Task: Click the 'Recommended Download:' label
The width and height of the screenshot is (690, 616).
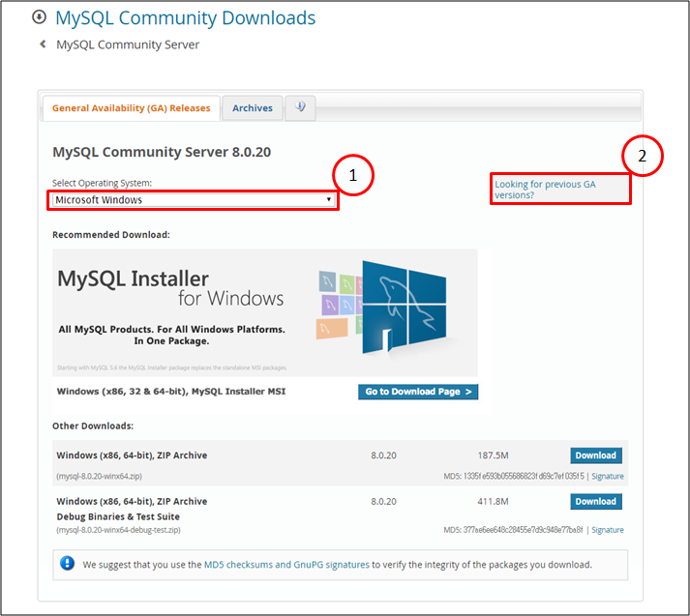Action: [111, 235]
